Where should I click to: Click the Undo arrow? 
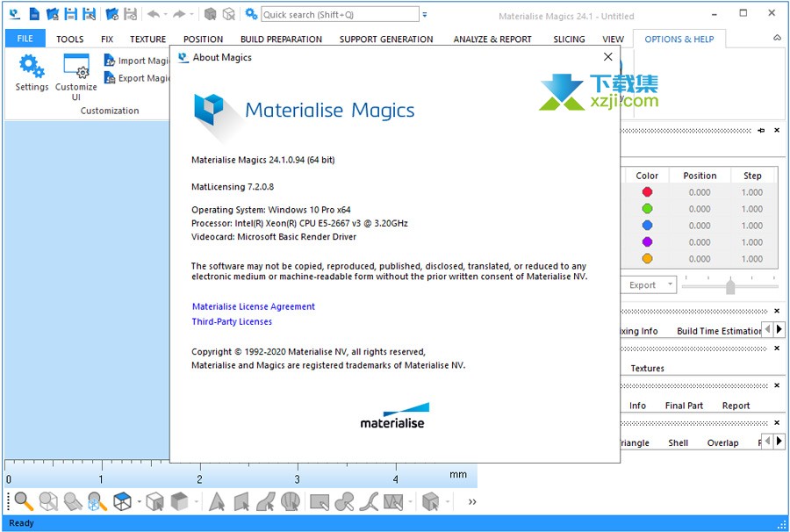(x=153, y=14)
